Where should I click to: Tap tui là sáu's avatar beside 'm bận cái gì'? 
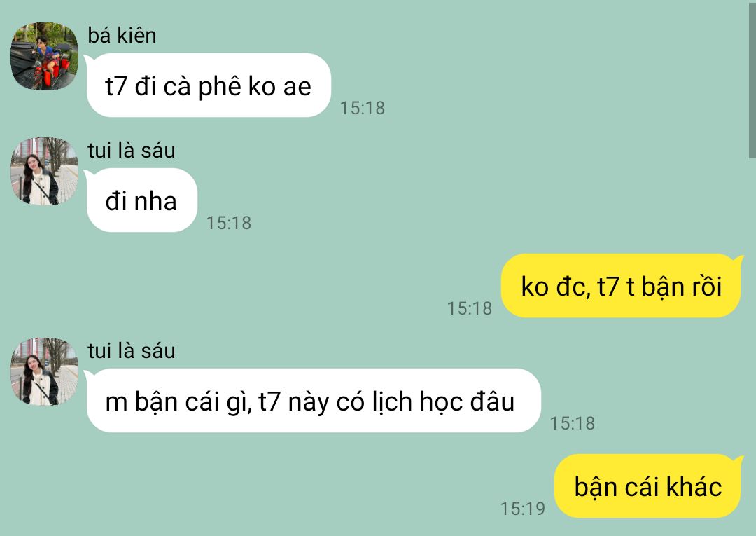(x=44, y=371)
